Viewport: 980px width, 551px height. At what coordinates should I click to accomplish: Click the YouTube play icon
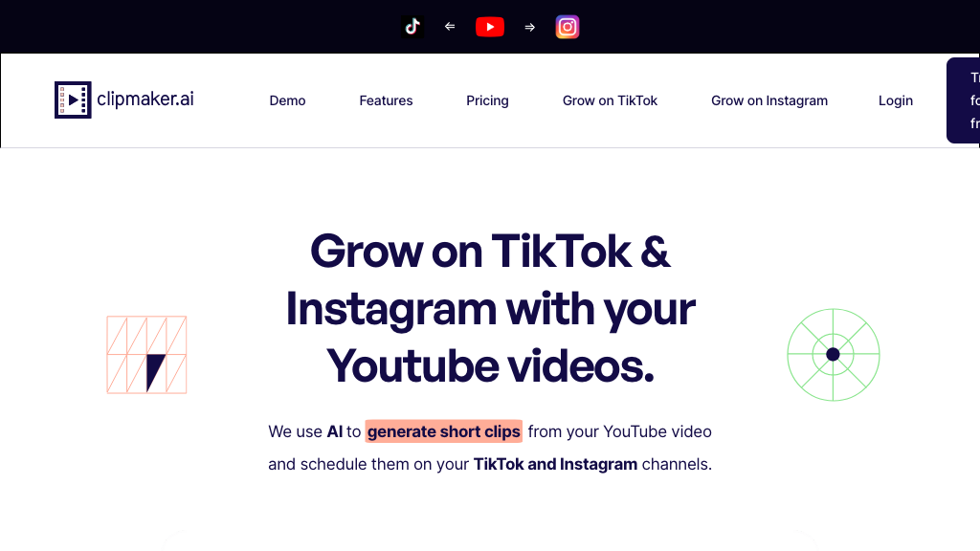(490, 27)
